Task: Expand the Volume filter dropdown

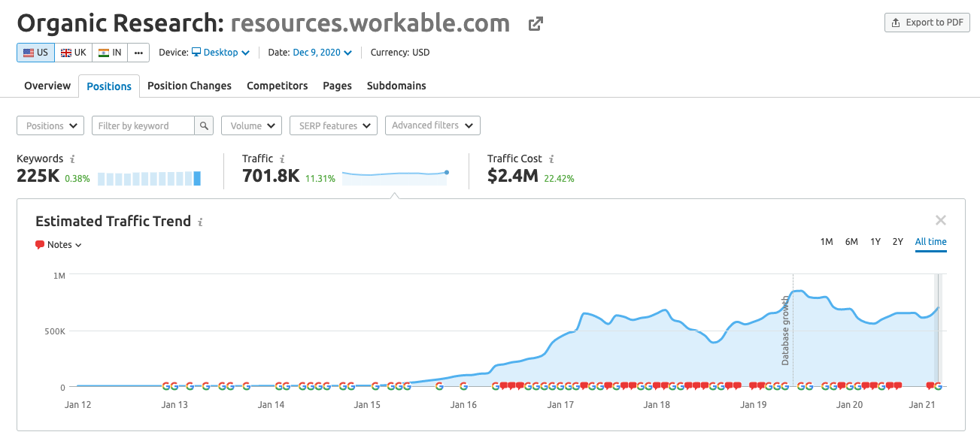Action: pos(251,125)
